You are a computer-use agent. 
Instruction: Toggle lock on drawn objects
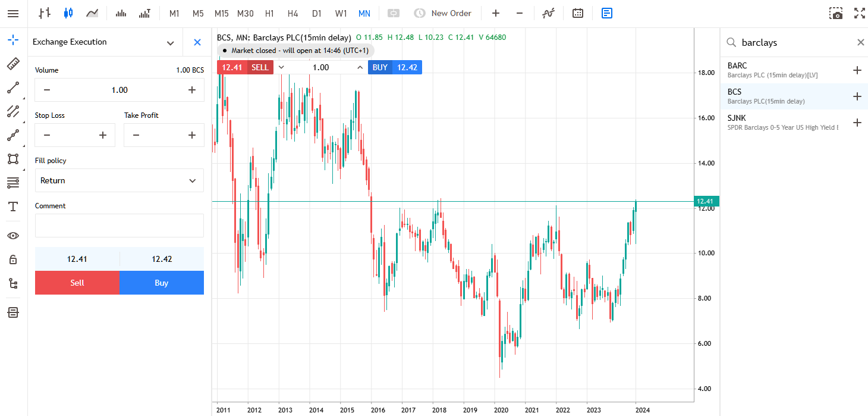[13, 259]
